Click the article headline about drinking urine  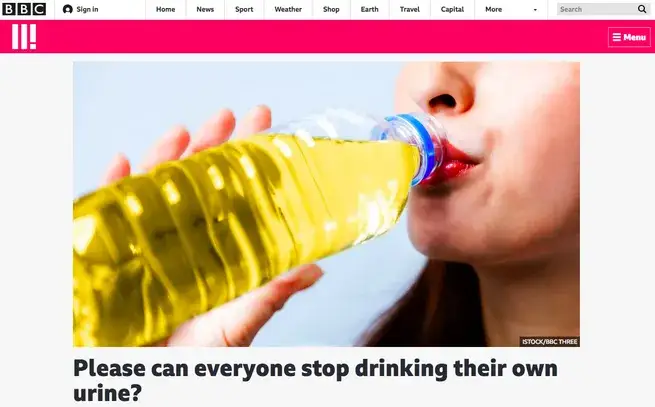point(315,381)
